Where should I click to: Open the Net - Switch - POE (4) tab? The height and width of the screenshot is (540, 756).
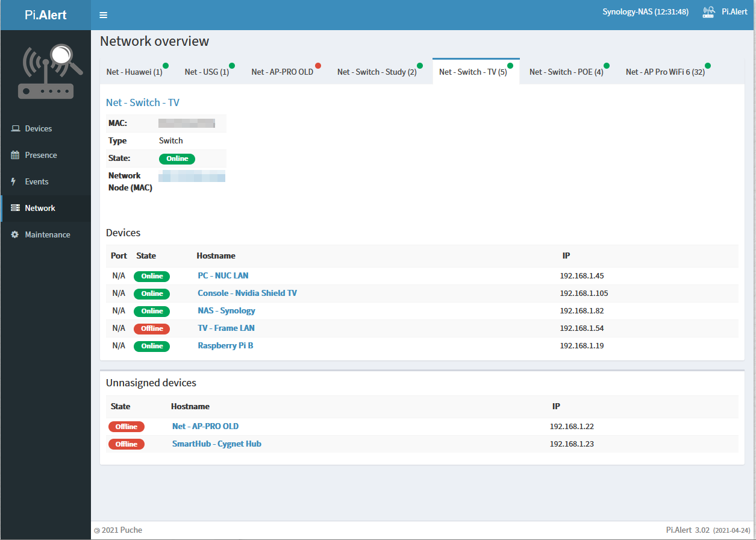[x=566, y=72]
